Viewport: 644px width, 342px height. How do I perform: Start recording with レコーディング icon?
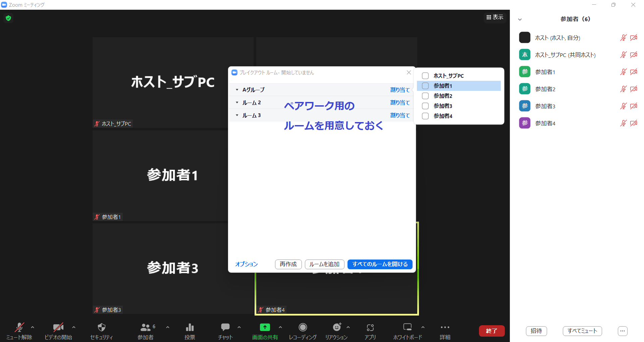pyautogui.click(x=303, y=327)
